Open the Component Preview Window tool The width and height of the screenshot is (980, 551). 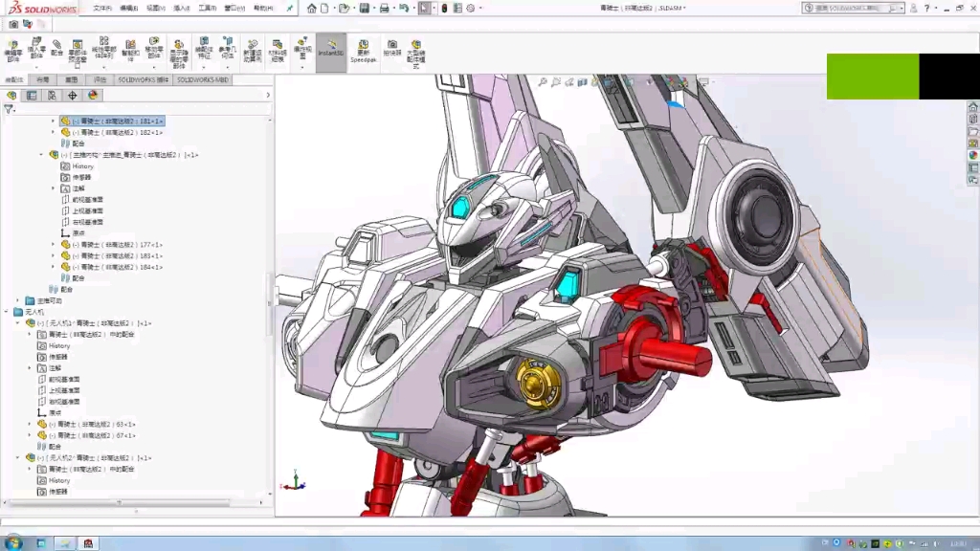click(x=78, y=53)
